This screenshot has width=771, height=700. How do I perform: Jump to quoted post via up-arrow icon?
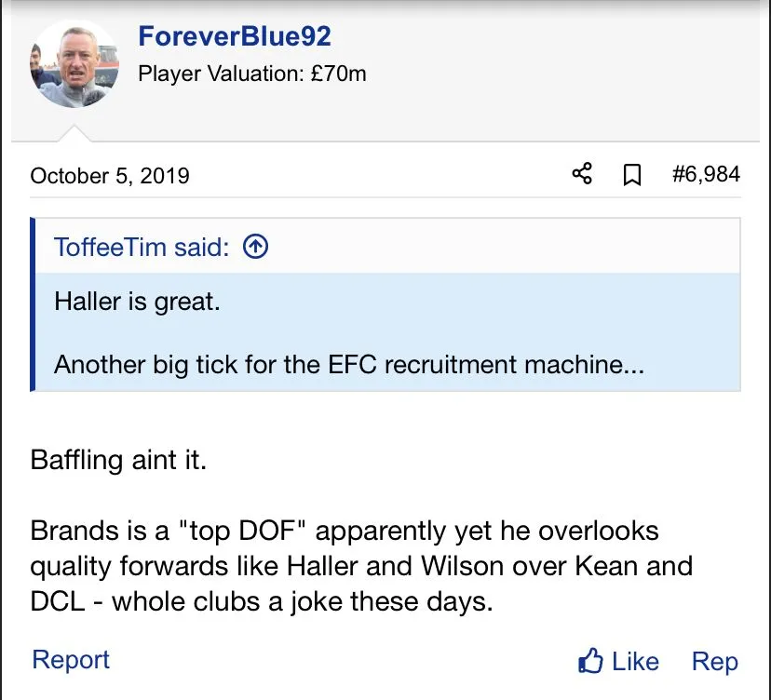255,247
